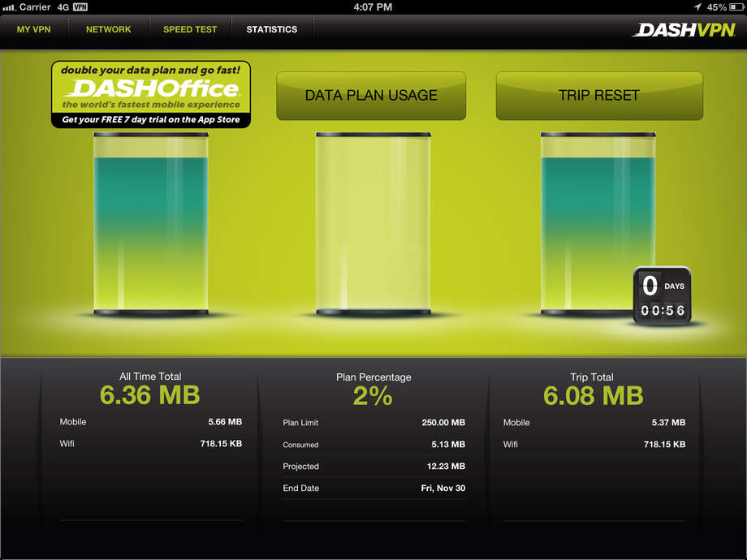This screenshot has width=747, height=560.
Task: Tap the 4:07 PM clock
Action: tap(373, 7)
